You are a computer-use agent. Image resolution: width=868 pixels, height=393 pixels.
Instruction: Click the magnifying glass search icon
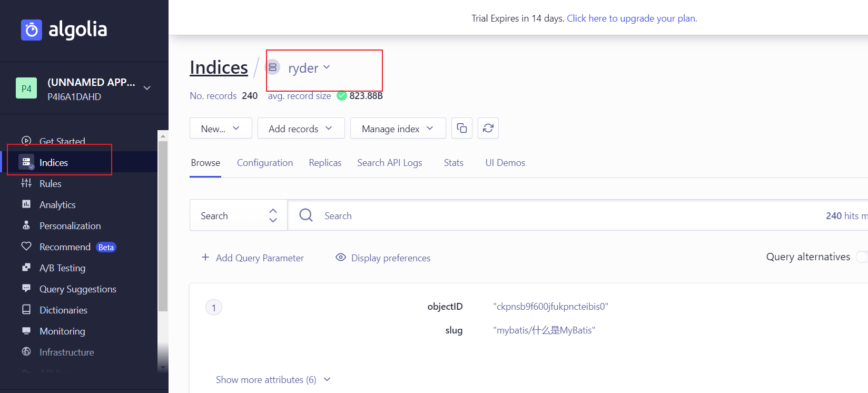[x=306, y=215]
